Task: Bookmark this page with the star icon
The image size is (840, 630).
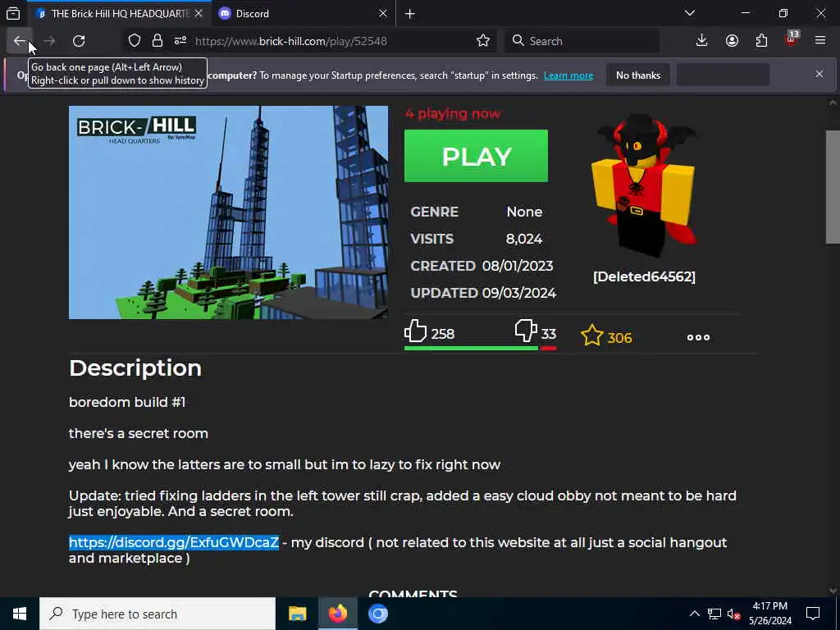Action: click(483, 41)
